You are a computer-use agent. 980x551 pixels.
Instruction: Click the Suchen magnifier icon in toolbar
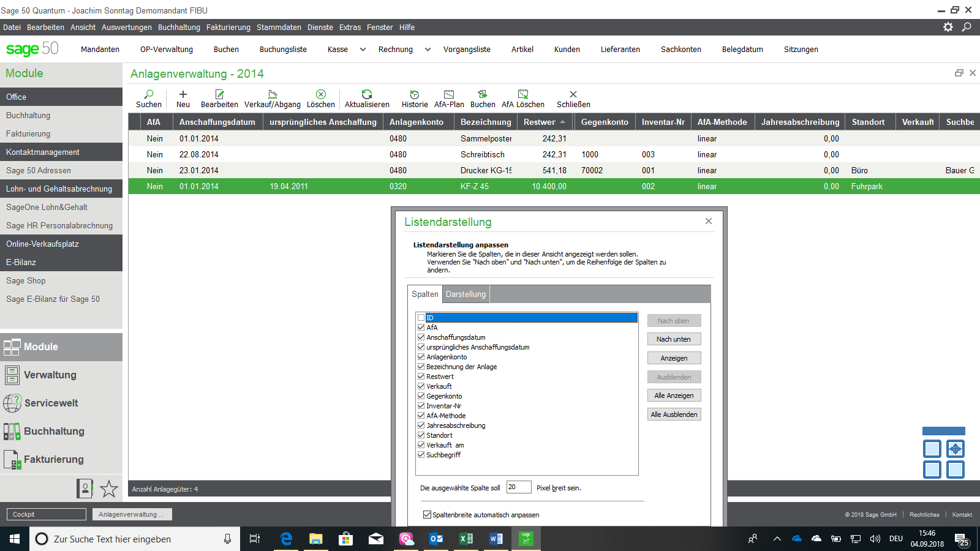149,94
